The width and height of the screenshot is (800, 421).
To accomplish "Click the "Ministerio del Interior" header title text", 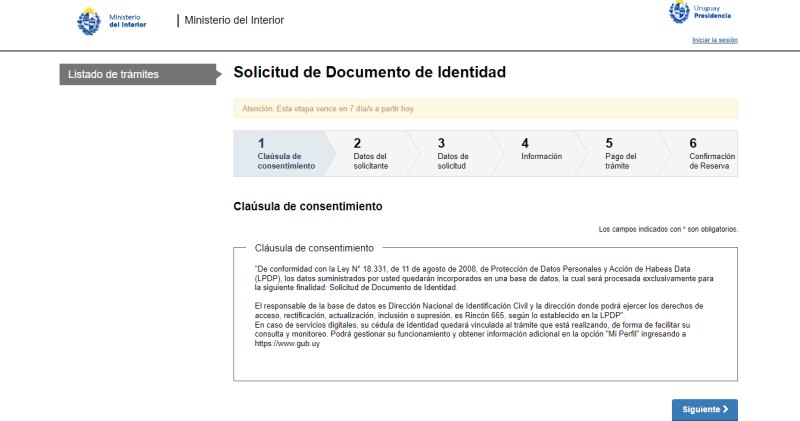I will (234, 20).
